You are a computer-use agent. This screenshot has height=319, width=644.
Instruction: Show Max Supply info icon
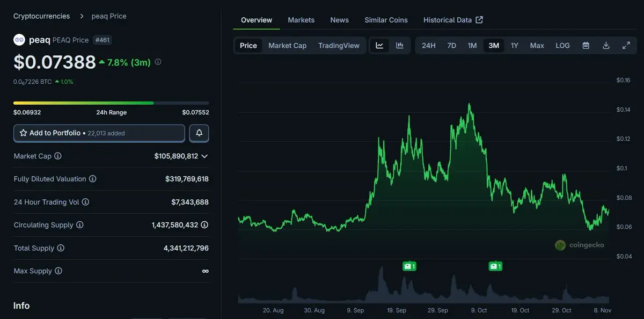[x=58, y=271]
